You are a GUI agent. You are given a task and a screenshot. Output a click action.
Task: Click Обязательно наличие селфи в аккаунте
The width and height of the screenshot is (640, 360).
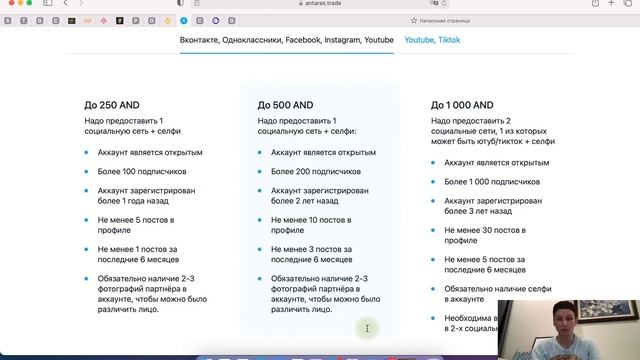(x=498, y=294)
